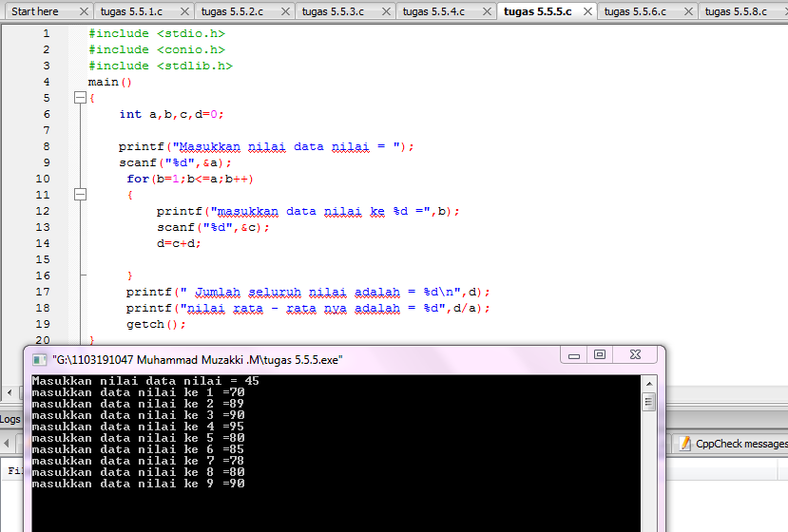Click console line 'masukkan data nilai ke 6 =85'
The width and height of the screenshot is (788, 532).
click(x=138, y=449)
